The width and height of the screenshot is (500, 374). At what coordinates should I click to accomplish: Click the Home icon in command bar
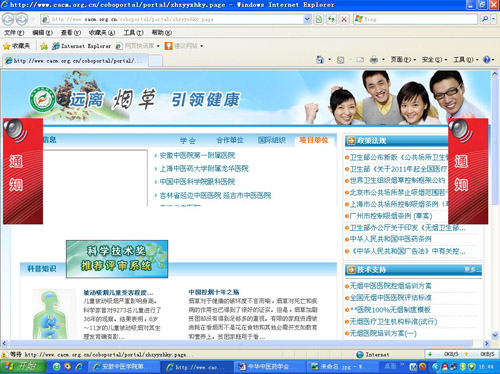(320, 59)
